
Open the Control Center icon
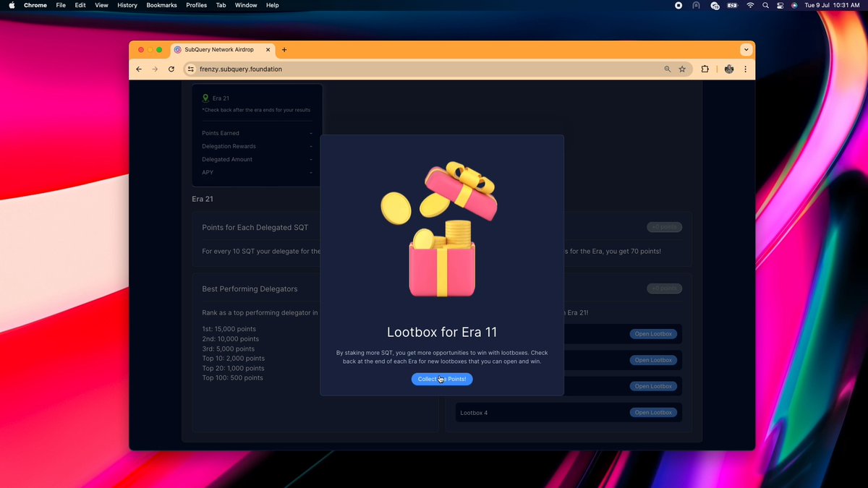point(780,5)
